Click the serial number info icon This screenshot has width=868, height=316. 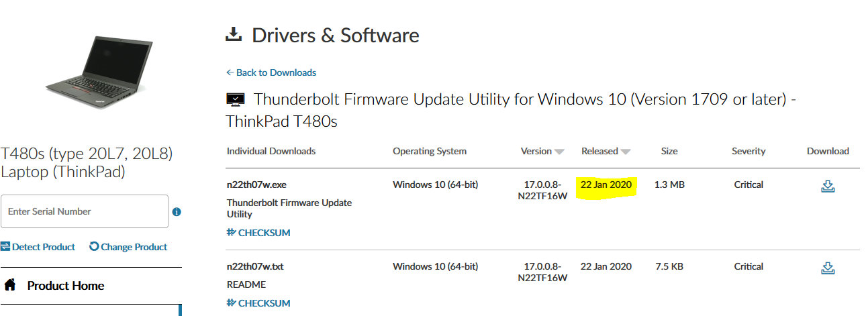point(177,212)
